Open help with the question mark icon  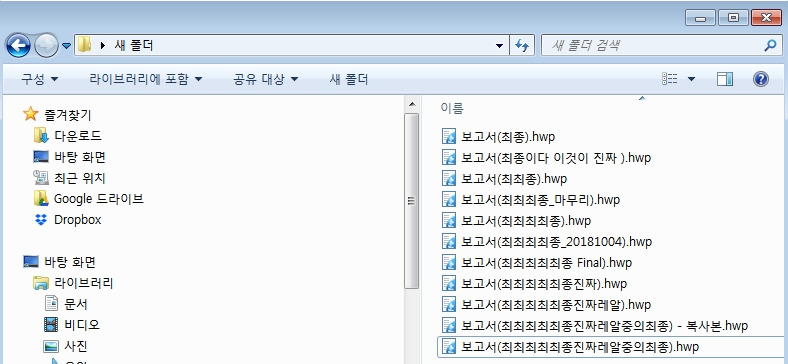[x=761, y=79]
